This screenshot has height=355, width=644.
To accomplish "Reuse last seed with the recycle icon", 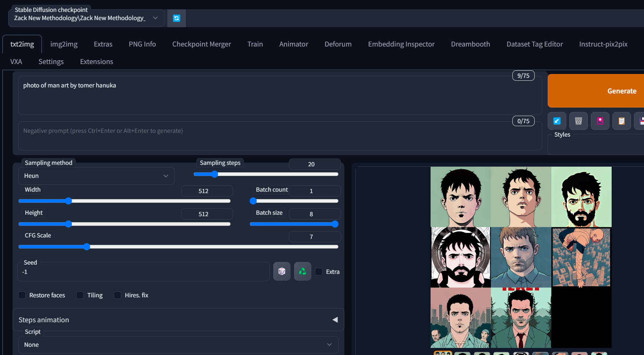I will click(x=303, y=271).
